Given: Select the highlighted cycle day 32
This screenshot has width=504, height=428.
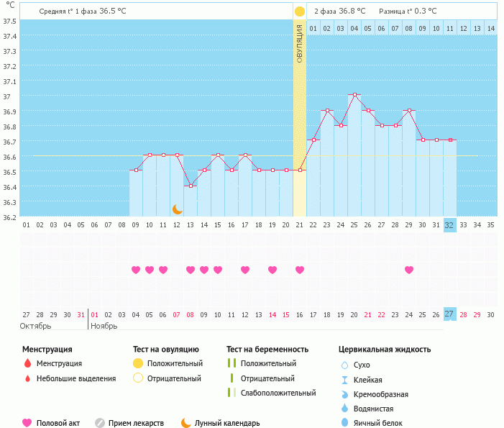Looking at the screenshot, I should [x=449, y=225].
